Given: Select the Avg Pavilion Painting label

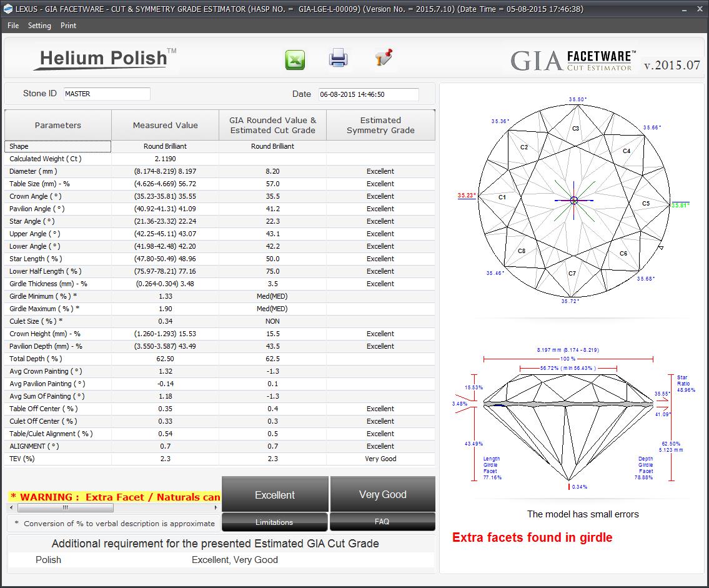Looking at the screenshot, I should [x=47, y=384].
